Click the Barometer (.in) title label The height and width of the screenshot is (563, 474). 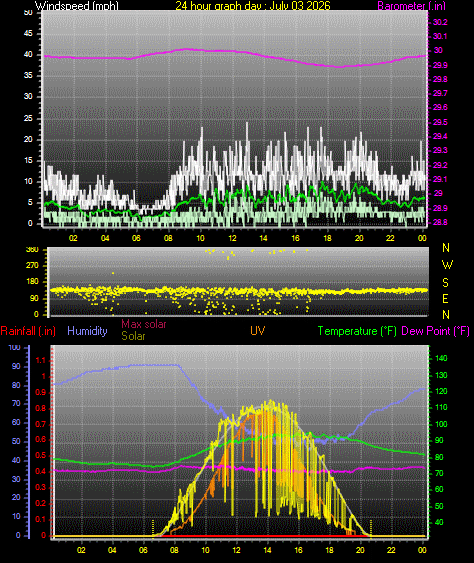coord(412,5)
